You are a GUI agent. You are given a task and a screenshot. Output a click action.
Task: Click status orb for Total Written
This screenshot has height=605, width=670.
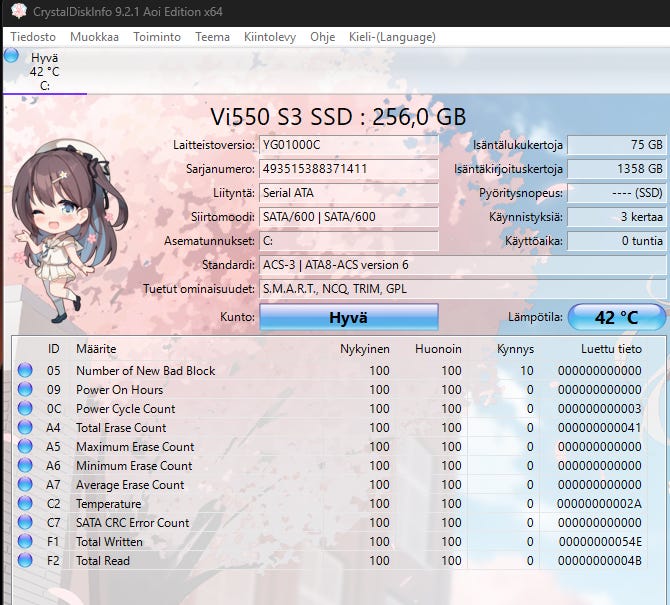pos(25,541)
